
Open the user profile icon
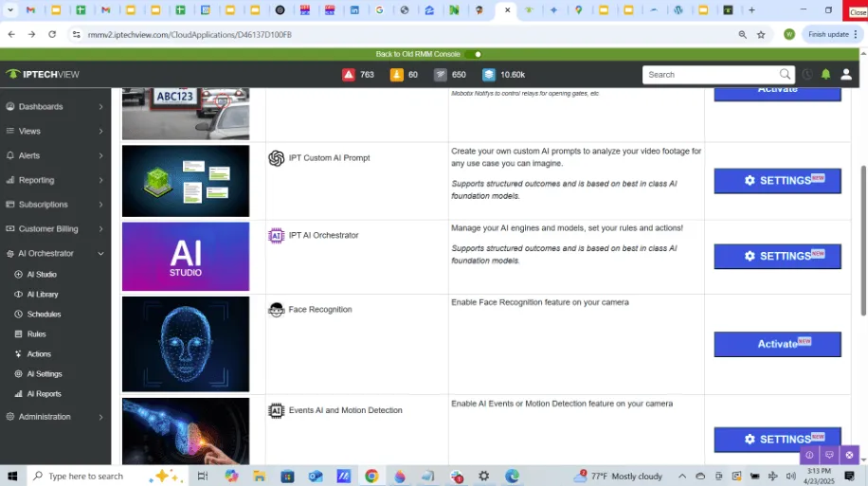pyautogui.click(x=846, y=74)
